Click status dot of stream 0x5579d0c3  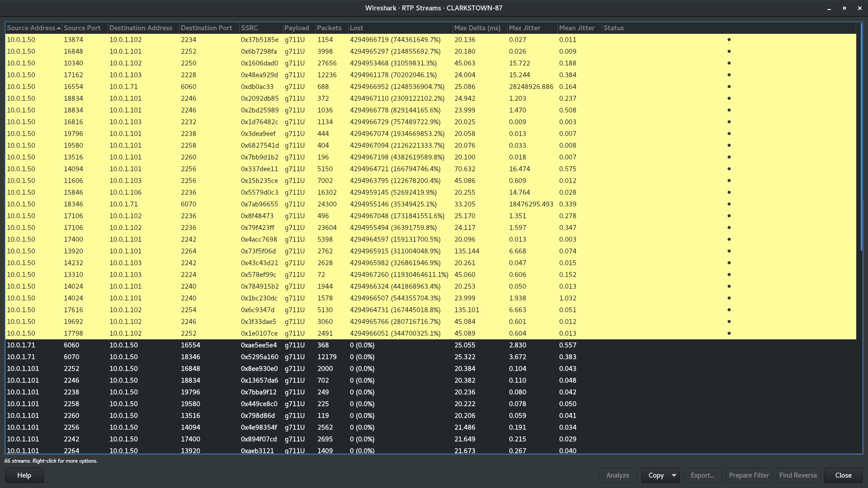coord(729,192)
